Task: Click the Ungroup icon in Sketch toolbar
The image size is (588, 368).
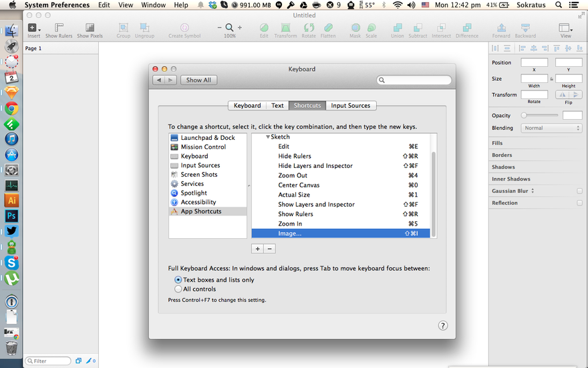Action: coord(144,30)
